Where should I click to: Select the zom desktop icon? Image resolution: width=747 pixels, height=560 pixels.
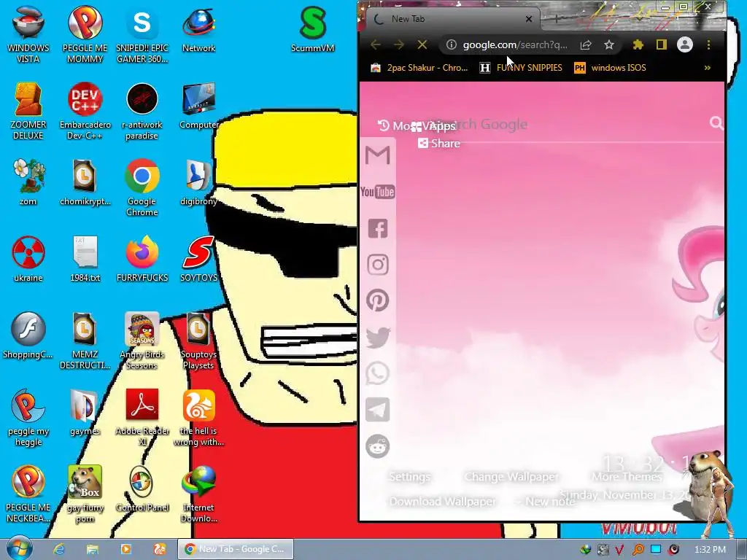click(x=28, y=182)
